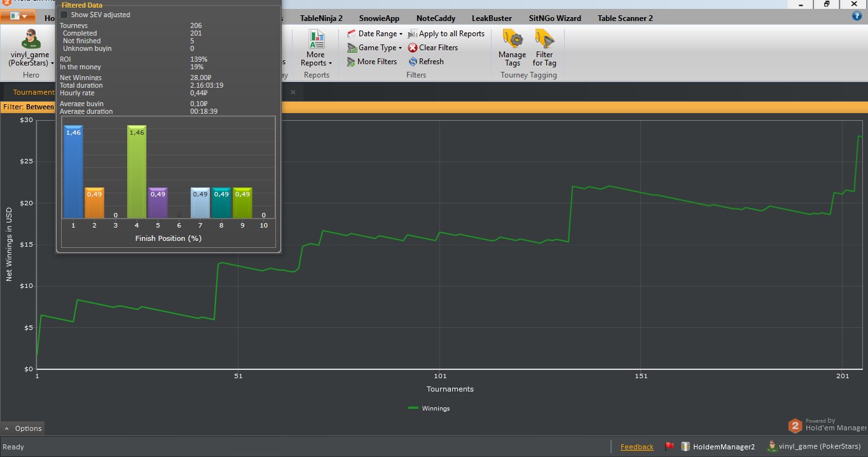This screenshot has width=868, height=457.
Task: Click the red flag icon in status bar
Action: pyautogui.click(x=669, y=446)
